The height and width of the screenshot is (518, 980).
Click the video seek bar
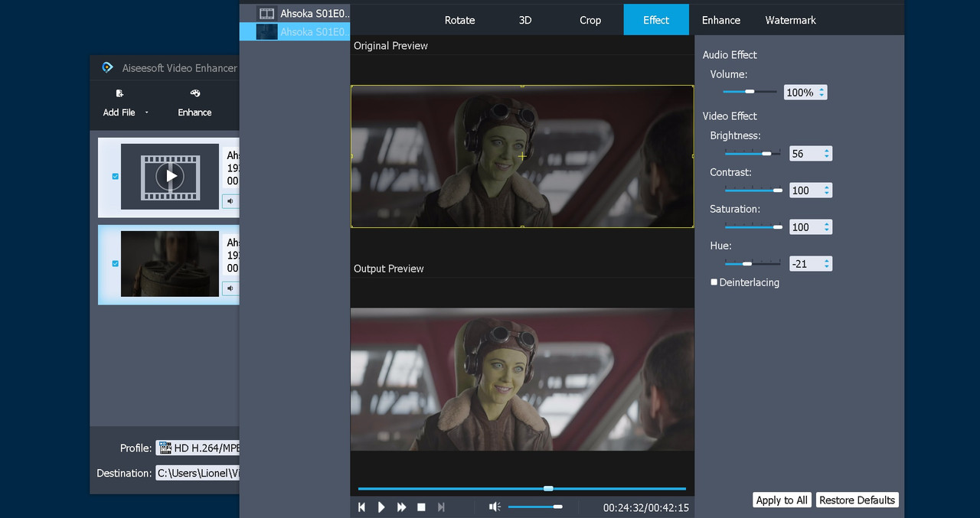(x=521, y=488)
